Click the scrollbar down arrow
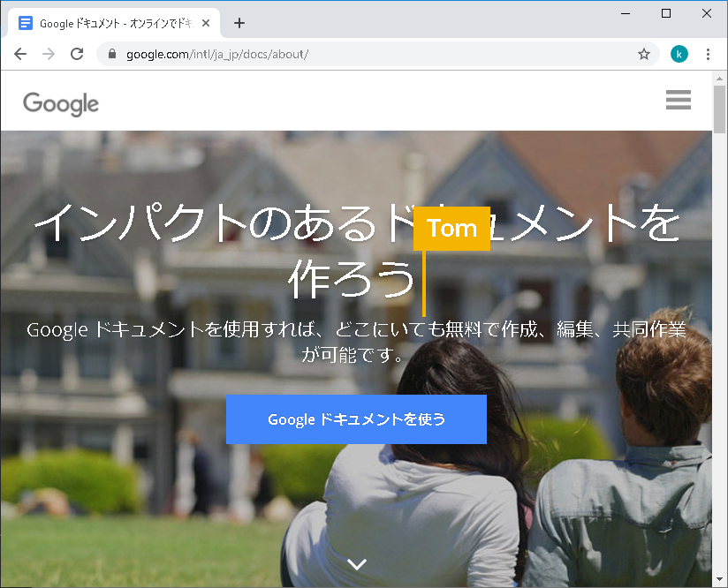The image size is (728, 588). (x=719, y=579)
